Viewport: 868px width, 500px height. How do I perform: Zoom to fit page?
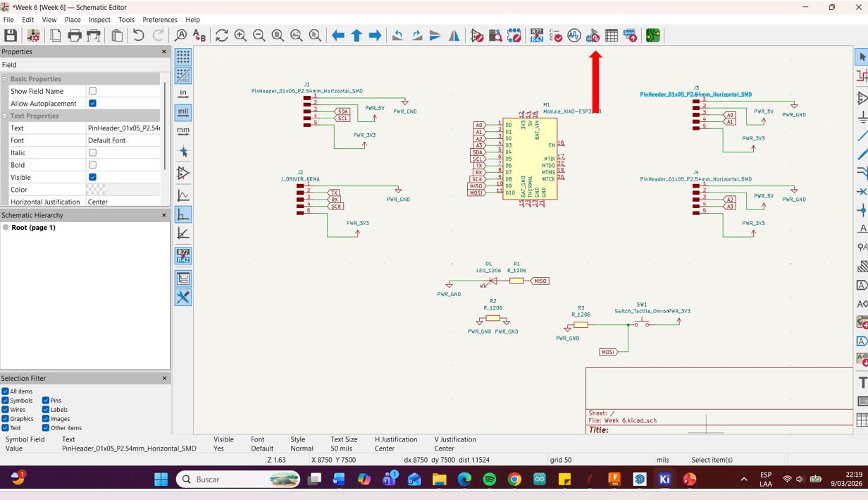pos(278,35)
